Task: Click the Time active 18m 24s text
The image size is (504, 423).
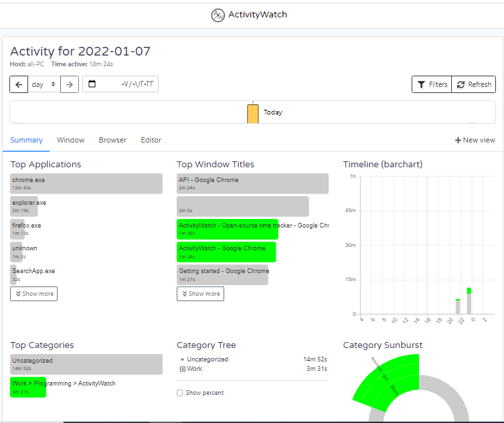Action: [x=82, y=64]
